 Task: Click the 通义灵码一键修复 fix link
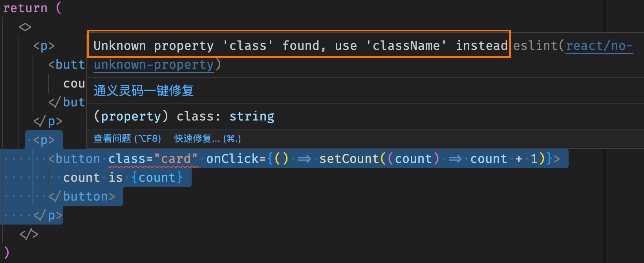coord(143,91)
